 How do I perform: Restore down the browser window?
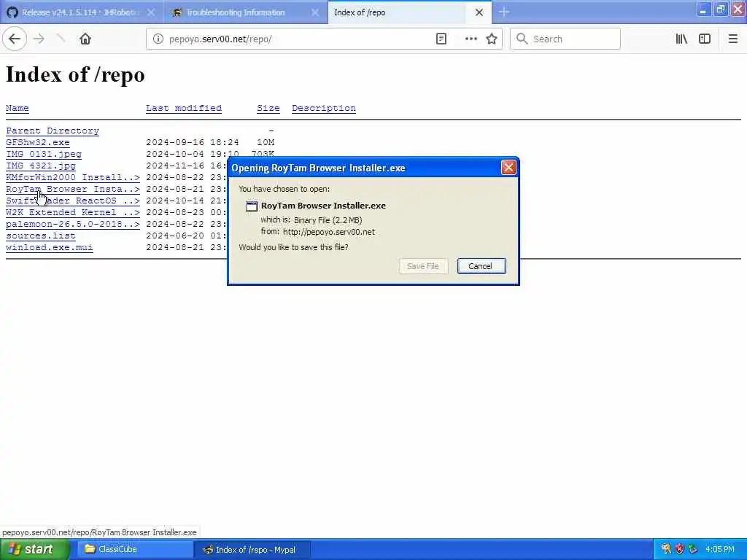(x=720, y=9)
